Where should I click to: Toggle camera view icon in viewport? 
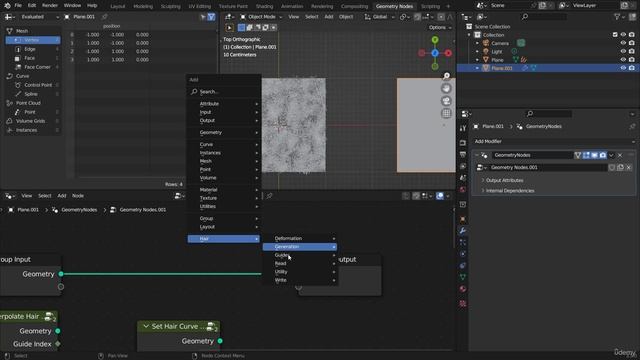[x=447, y=101]
